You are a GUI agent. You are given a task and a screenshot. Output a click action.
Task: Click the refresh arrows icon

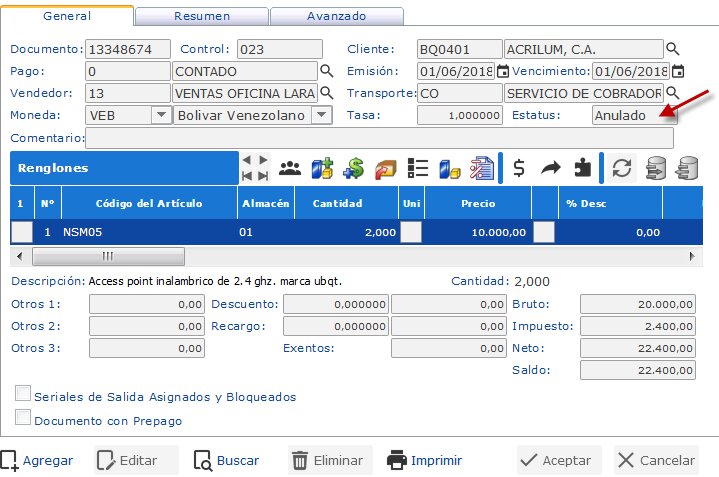click(622, 168)
